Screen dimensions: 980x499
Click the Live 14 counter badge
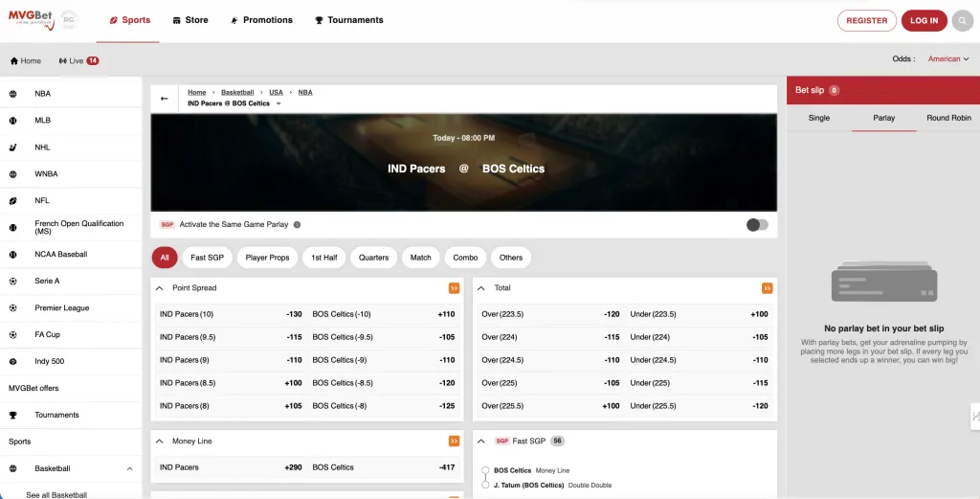pyautogui.click(x=93, y=60)
